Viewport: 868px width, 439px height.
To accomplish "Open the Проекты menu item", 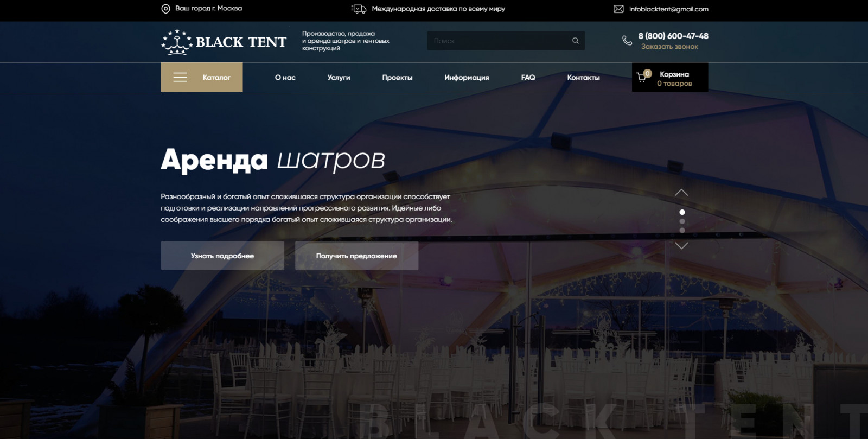I will [x=397, y=78].
